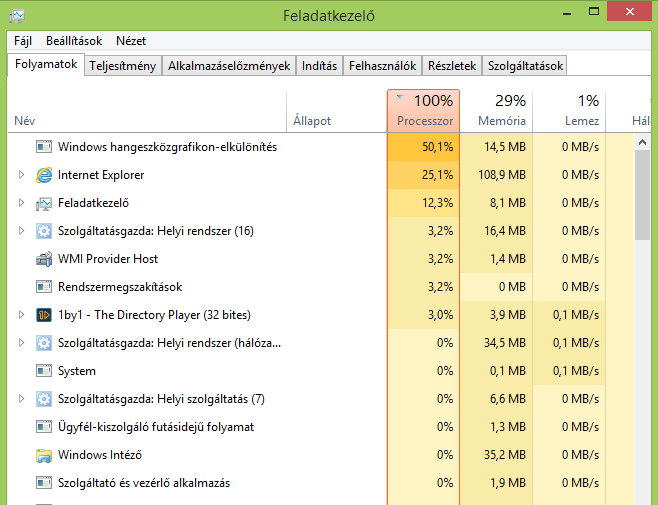Click gear icon of Szolgáltatásgazda: Helyi rendszer (16)

click(x=44, y=231)
